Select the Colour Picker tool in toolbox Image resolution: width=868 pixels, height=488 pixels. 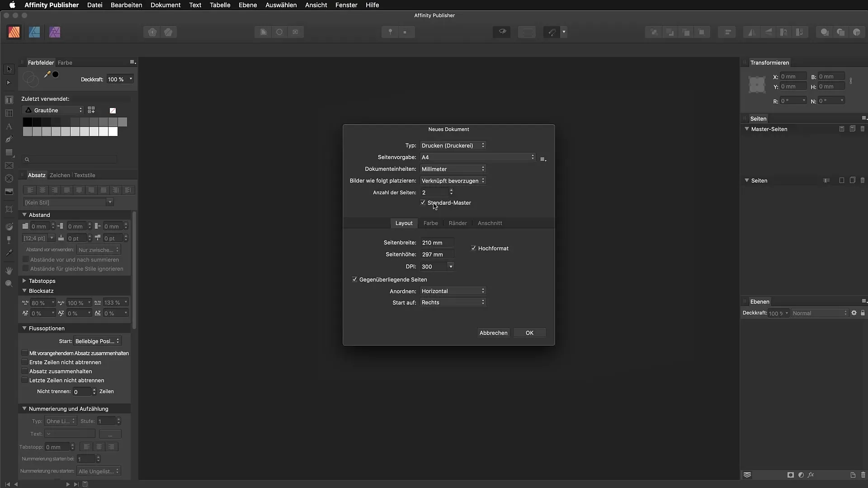(9, 253)
